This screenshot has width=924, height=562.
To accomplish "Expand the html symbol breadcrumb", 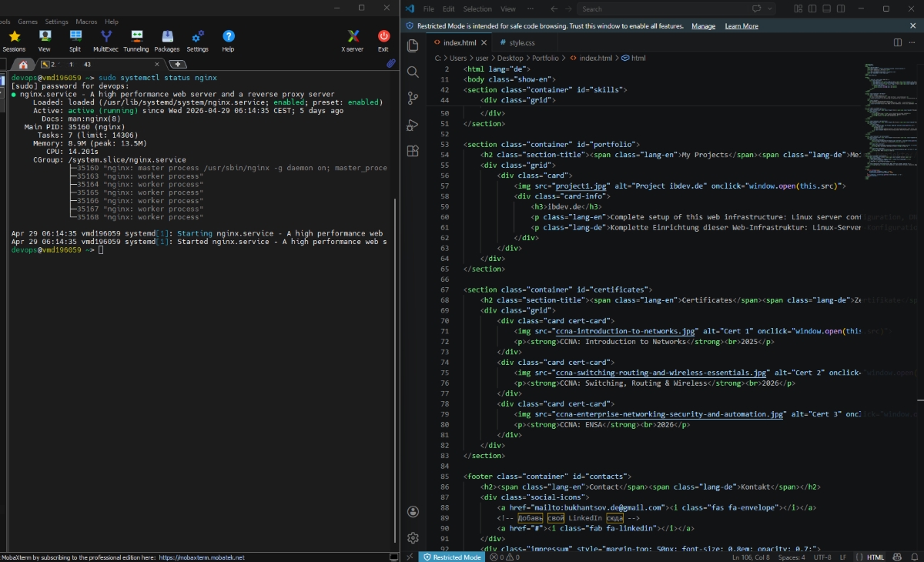I will pyautogui.click(x=634, y=58).
